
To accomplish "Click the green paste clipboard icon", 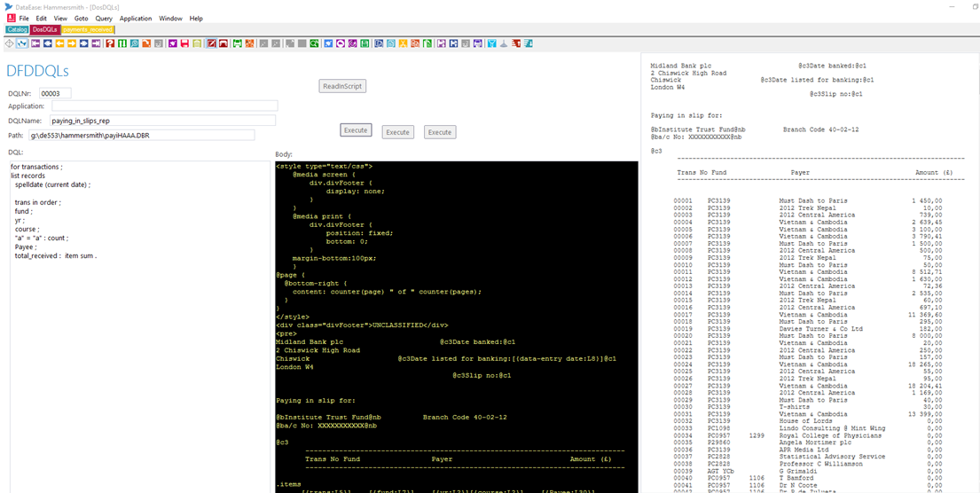I will click(427, 43).
